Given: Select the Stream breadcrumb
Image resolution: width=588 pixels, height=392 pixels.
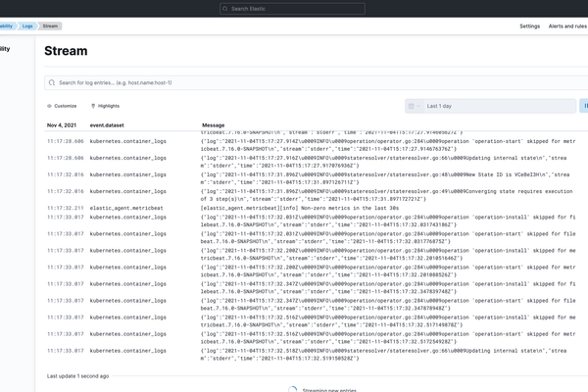Looking at the screenshot, I should [50, 25].
